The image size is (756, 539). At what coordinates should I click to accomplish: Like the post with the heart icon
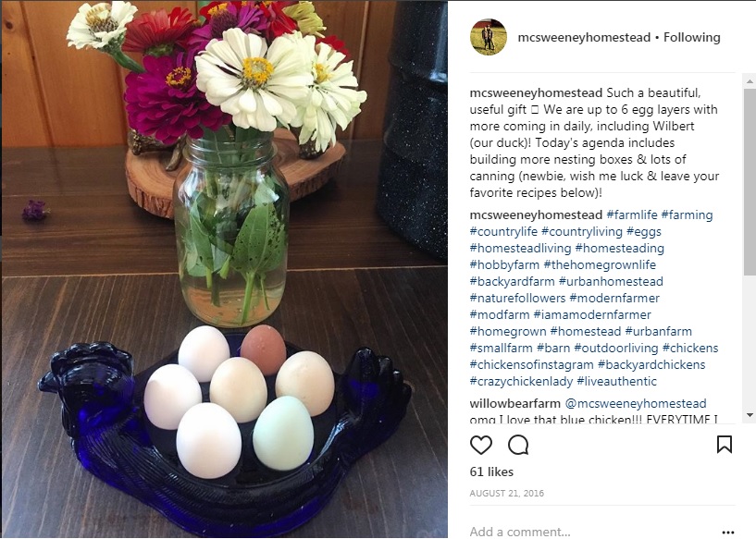(480, 445)
